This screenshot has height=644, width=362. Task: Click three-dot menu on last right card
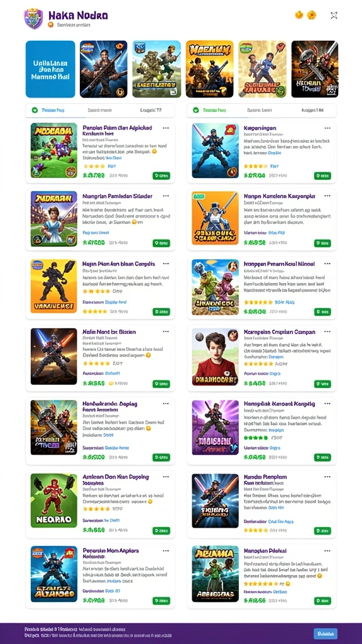coord(327,550)
